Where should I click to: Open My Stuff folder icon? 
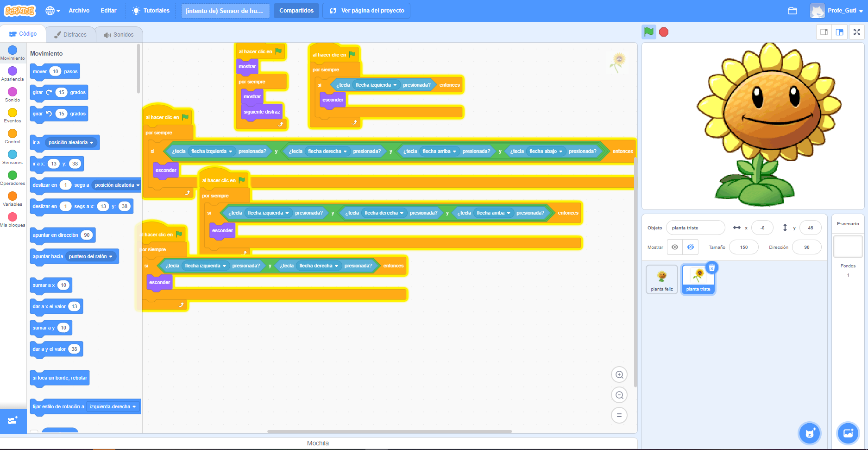793,11
